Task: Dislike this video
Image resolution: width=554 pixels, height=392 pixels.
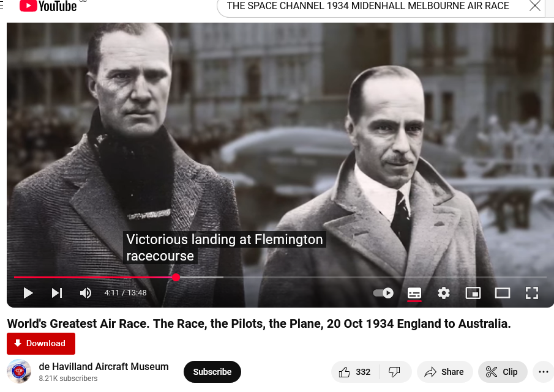Action: click(x=394, y=372)
